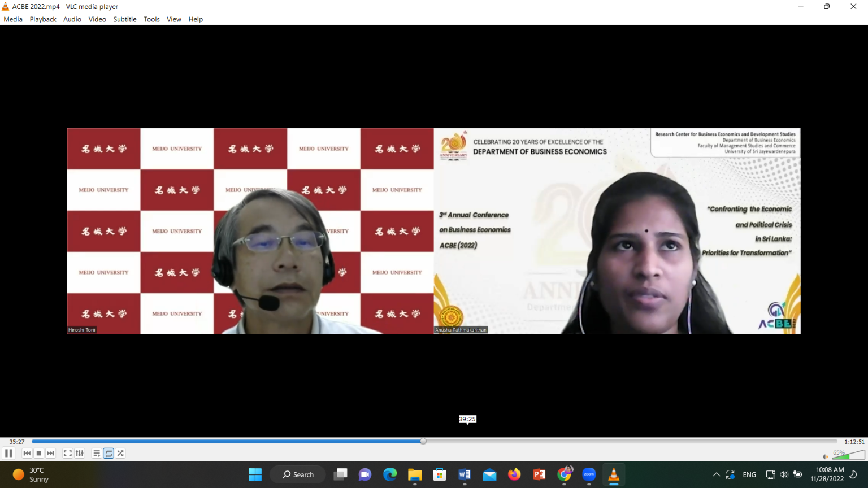The width and height of the screenshot is (868, 488).
Task: Mute audio using the speaker icon
Action: 825,456
